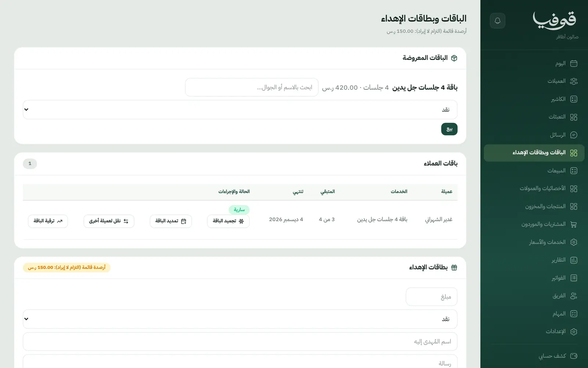Click the gear icon beside الإعدادات

pos(574,332)
